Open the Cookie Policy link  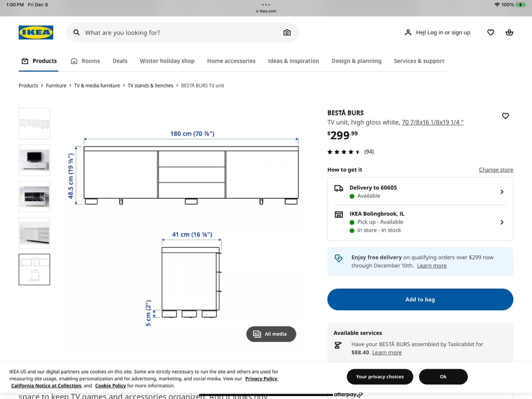click(x=110, y=386)
